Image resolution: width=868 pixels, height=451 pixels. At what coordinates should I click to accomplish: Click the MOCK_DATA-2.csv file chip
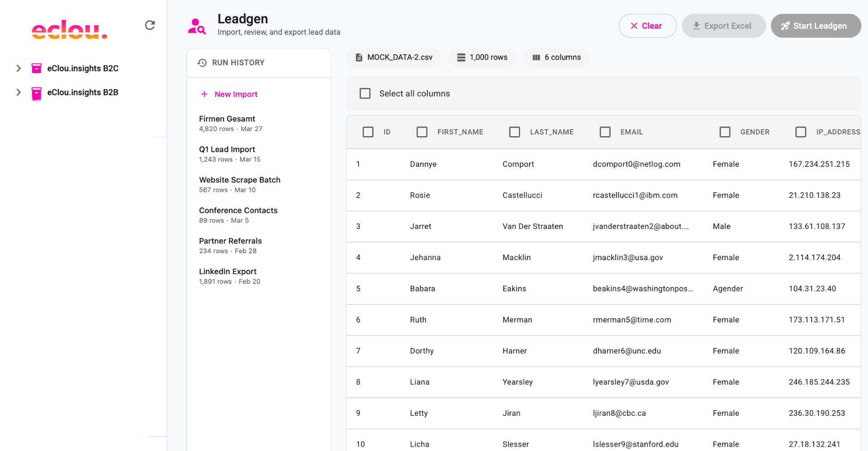tap(393, 57)
